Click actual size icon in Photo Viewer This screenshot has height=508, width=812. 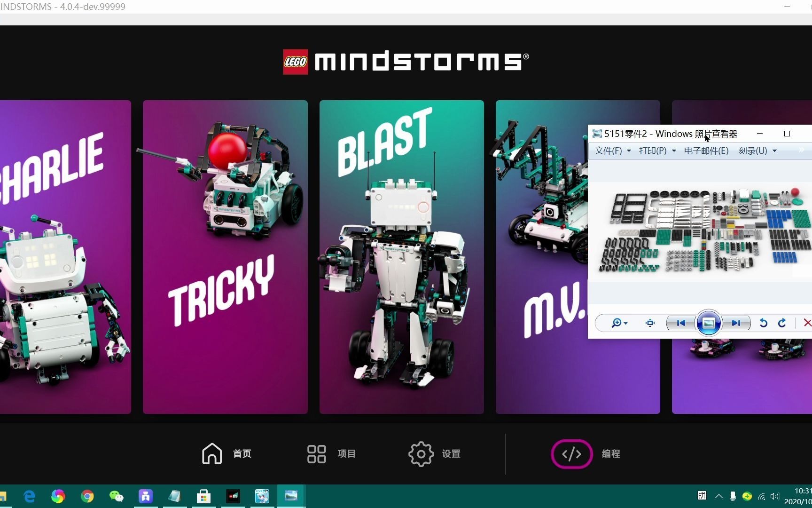click(x=650, y=323)
